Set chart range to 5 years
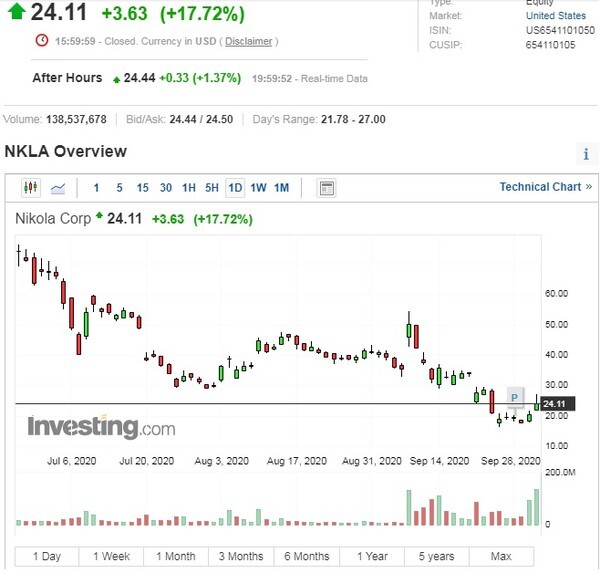Screen dimensions: 600x573 [437, 556]
